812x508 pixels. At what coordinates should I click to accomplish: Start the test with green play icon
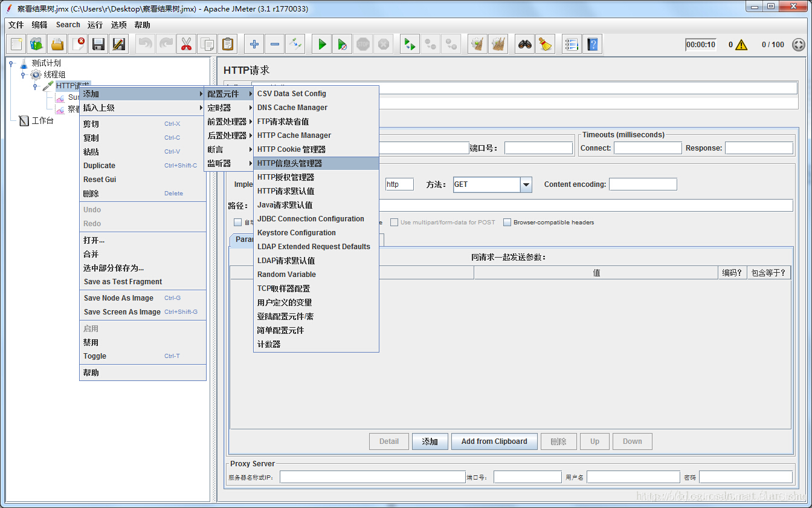point(322,44)
